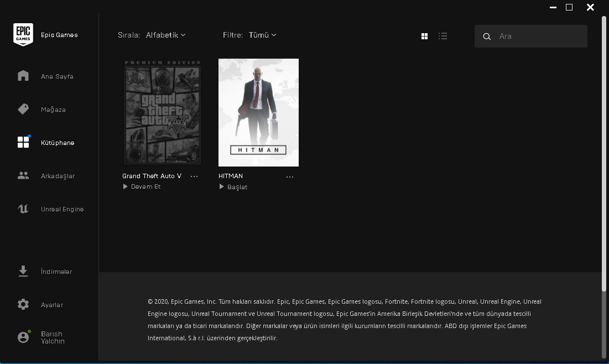Click the Filtre label
This screenshot has width=609, height=364.
(x=233, y=35)
